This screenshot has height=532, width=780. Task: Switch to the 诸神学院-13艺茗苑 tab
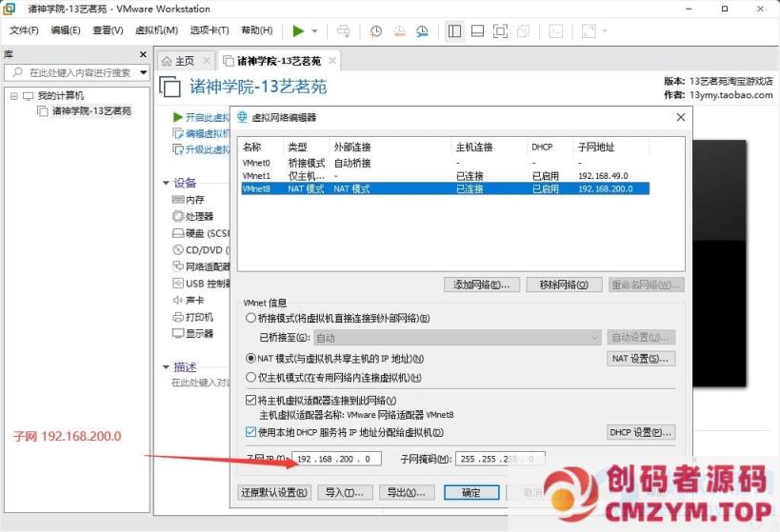click(x=278, y=61)
